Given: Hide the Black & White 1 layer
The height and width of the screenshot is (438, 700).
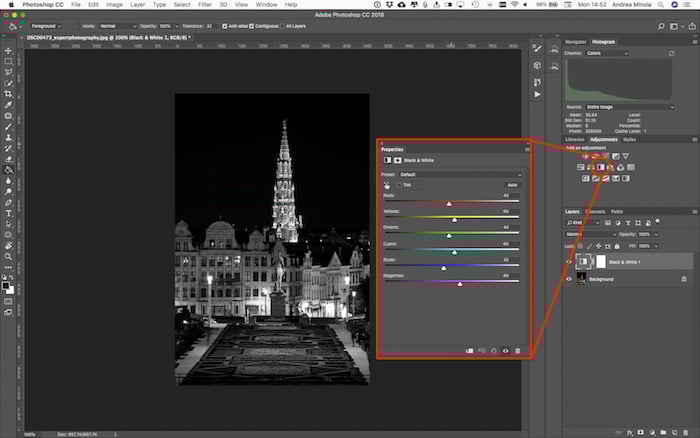Looking at the screenshot, I should click(569, 262).
